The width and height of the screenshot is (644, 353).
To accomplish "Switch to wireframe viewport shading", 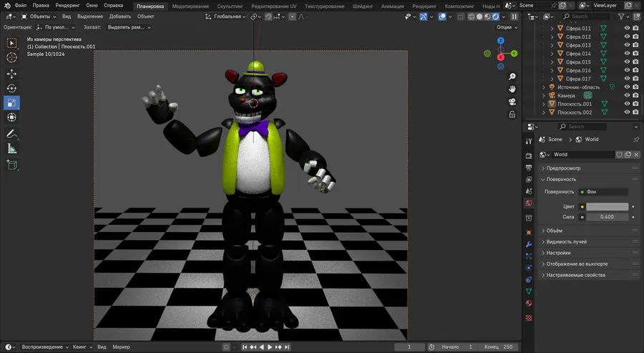I will [x=471, y=17].
